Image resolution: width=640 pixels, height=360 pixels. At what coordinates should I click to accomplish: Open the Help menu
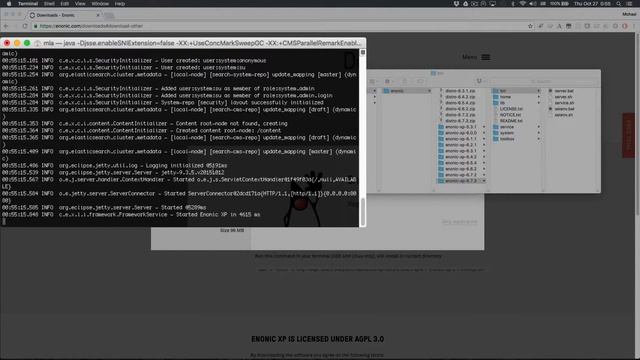coord(120,4)
